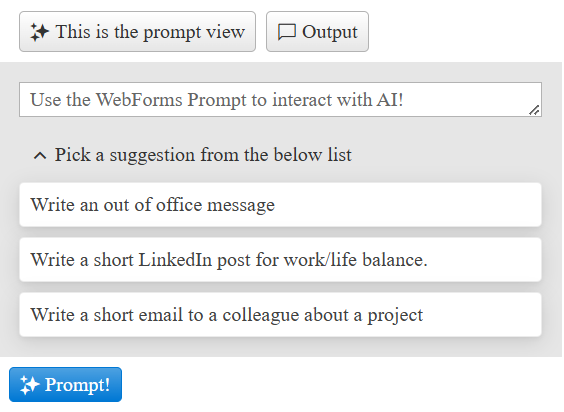Click the upward chevron beside suggestions header
This screenshot has width=564, height=412.
point(40,156)
